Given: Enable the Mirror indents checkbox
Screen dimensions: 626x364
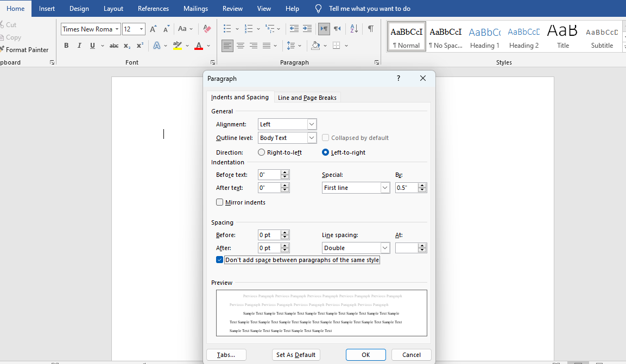Looking at the screenshot, I should (219, 202).
